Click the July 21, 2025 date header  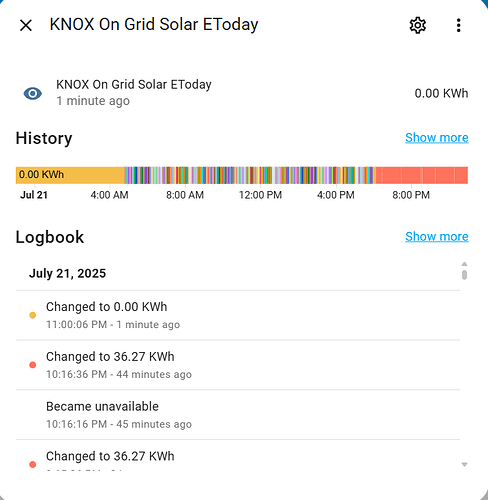67,274
